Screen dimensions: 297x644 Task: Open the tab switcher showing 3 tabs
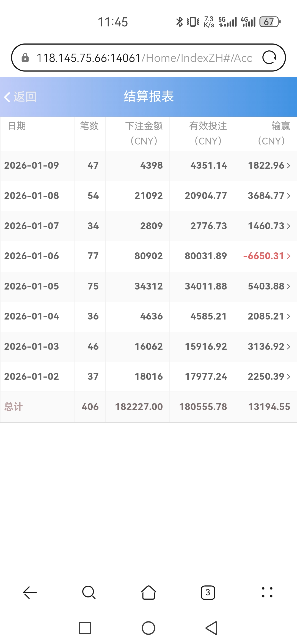coord(208,592)
